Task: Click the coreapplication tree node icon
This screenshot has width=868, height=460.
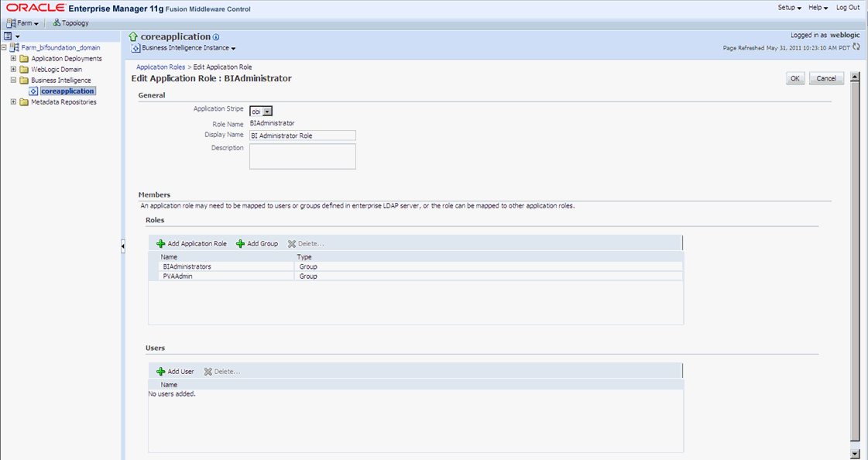Action: (33, 91)
